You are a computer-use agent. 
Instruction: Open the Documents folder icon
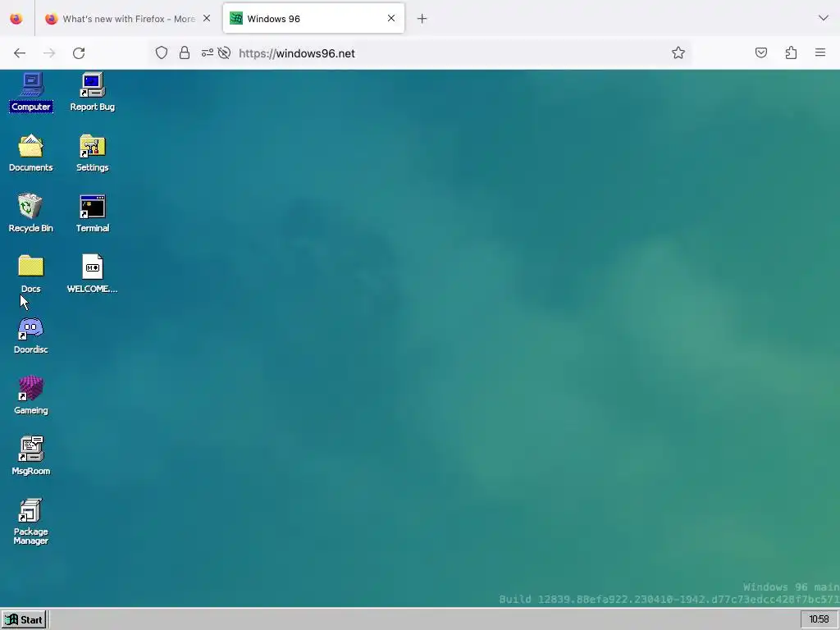31,153
